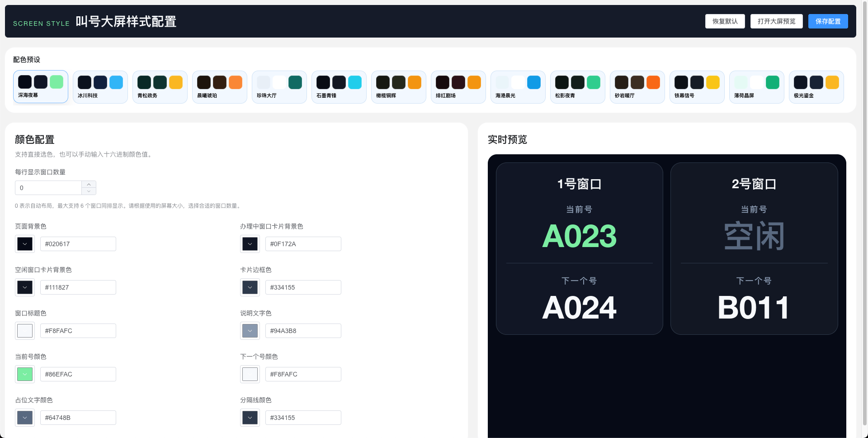
Task: Select the 珍珠大厅 light preset
Action: pos(279,87)
